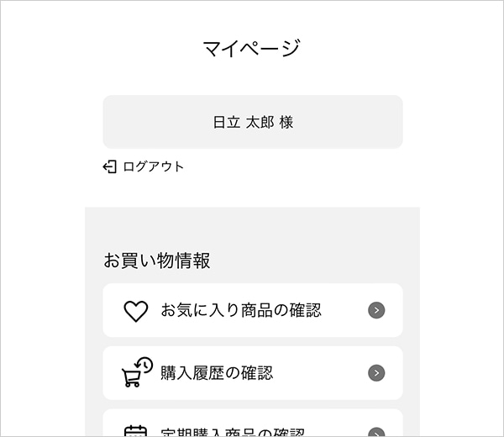Click empty gray area of the user name box
Viewport: 504px width, 437px height.
coord(151,122)
